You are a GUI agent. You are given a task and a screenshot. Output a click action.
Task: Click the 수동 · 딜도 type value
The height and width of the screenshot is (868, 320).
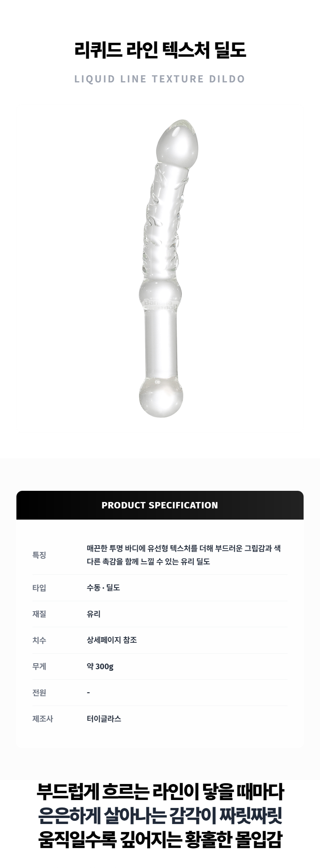(x=103, y=588)
